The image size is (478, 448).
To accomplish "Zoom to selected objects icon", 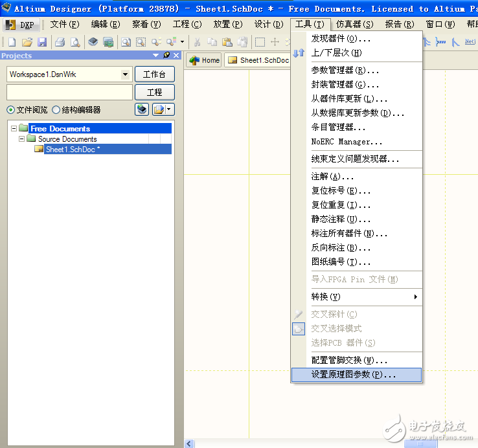I will pos(156,41).
